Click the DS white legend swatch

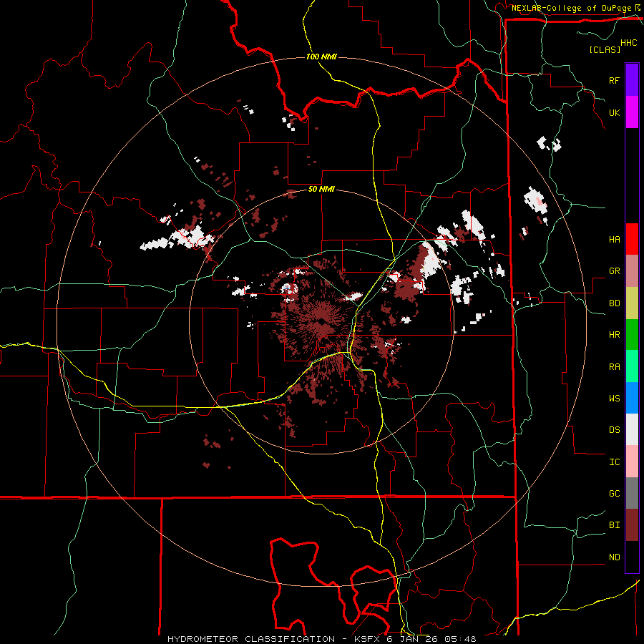[x=632, y=429]
